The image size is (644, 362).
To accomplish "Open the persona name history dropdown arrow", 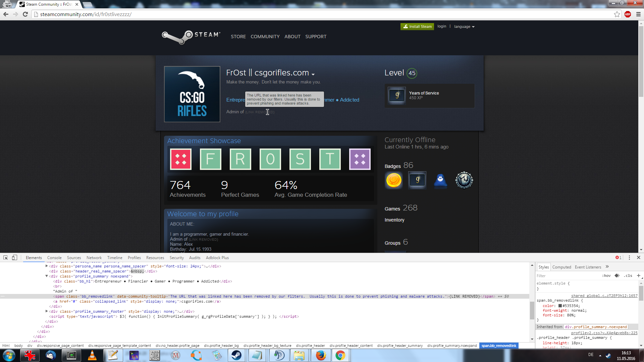I will (x=313, y=74).
